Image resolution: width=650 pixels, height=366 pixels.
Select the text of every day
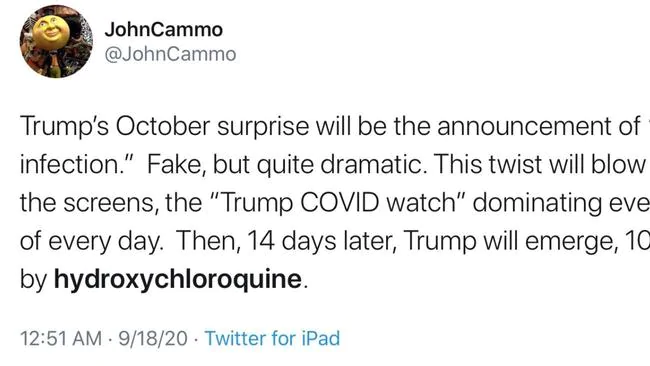(x=91, y=241)
